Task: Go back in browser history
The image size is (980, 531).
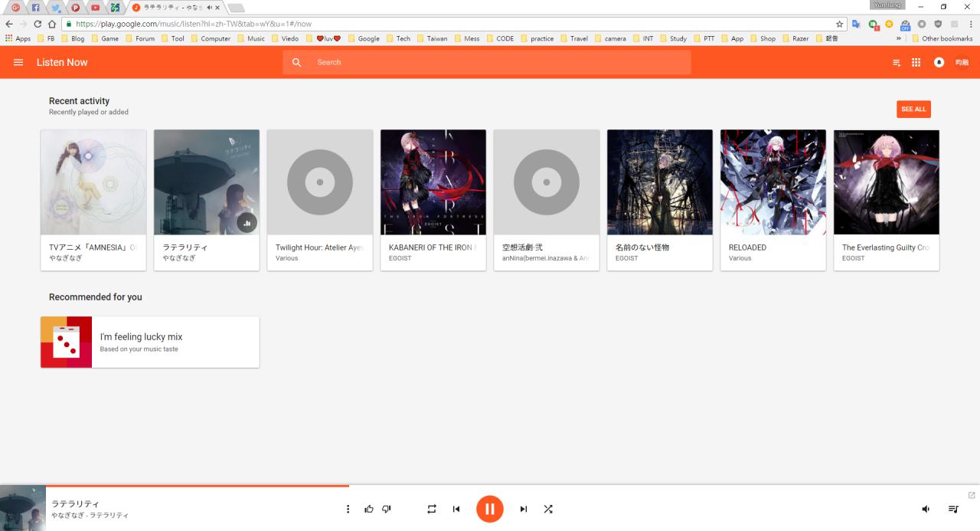Action: (x=9, y=24)
